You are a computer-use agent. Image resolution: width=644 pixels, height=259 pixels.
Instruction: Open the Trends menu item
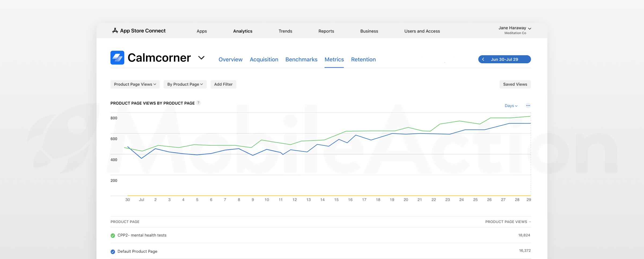pyautogui.click(x=285, y=31)
